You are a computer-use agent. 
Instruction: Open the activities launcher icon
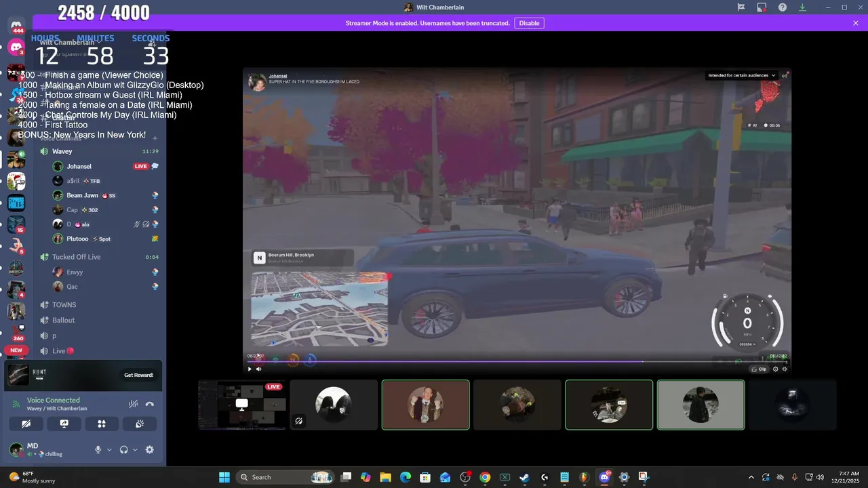click(102, 424)
